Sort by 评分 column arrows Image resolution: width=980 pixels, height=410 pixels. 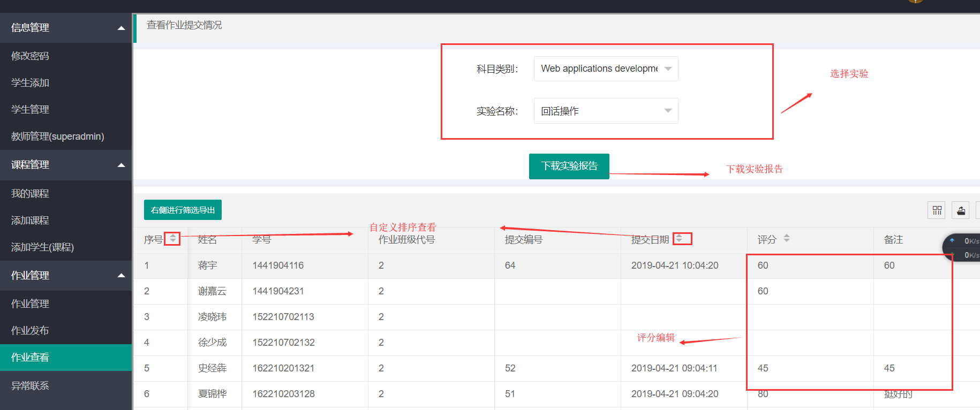[787, 238]
